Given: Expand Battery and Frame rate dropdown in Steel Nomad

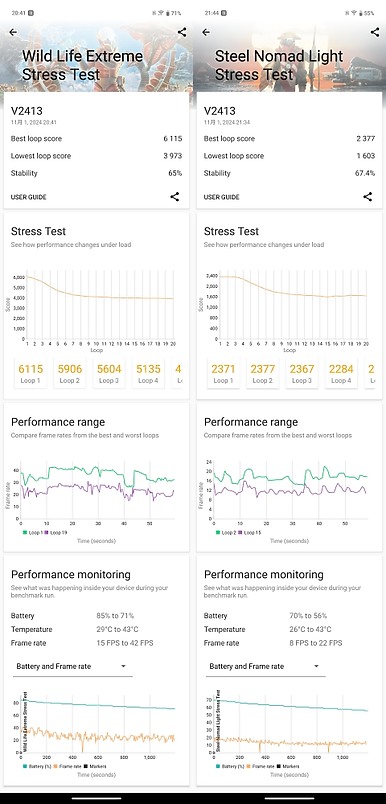Looking at the screenshot, I should (265, 667).
